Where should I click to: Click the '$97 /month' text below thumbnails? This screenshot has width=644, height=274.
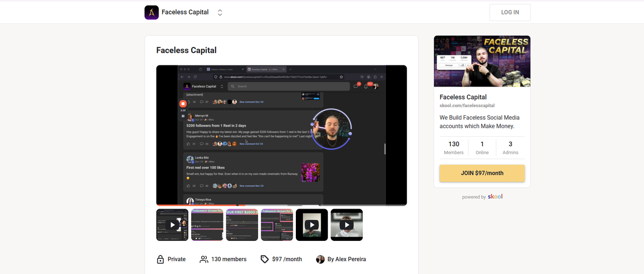point(287,259)
